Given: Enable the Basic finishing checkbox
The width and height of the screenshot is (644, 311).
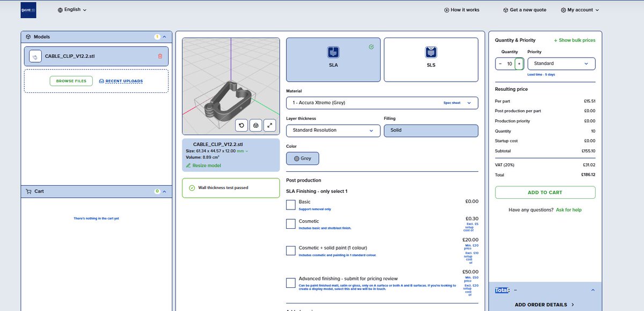Looking at the screenshot, I should 290,205.
